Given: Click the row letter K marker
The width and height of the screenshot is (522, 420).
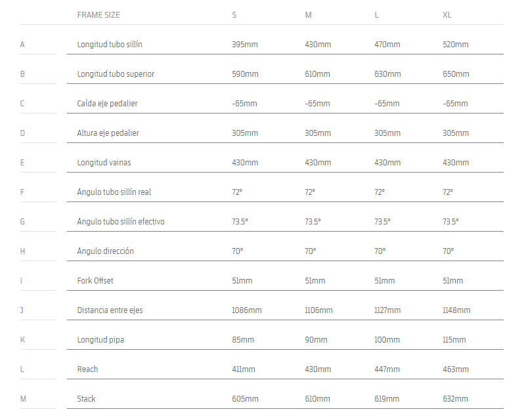Looking at the screenshot, I should click(x=22, y=340).
